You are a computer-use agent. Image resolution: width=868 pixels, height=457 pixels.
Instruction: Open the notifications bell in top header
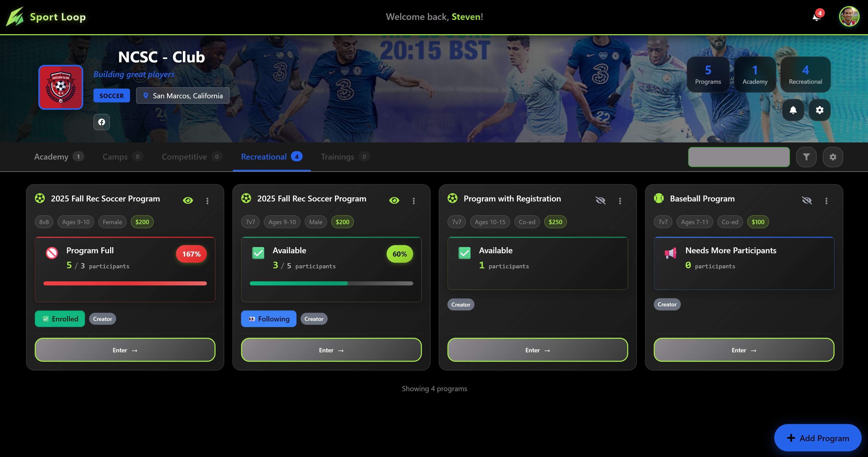click(817, 17)
